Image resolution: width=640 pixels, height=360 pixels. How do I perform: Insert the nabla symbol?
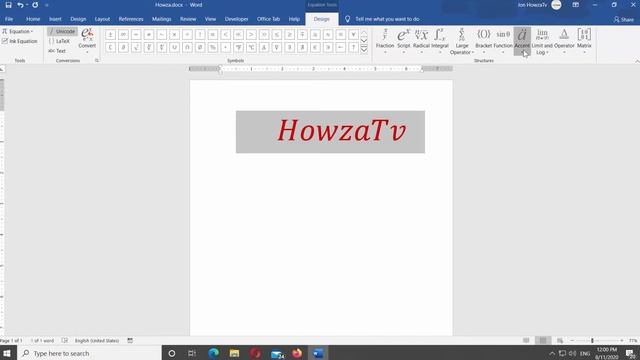pos(277,47)
